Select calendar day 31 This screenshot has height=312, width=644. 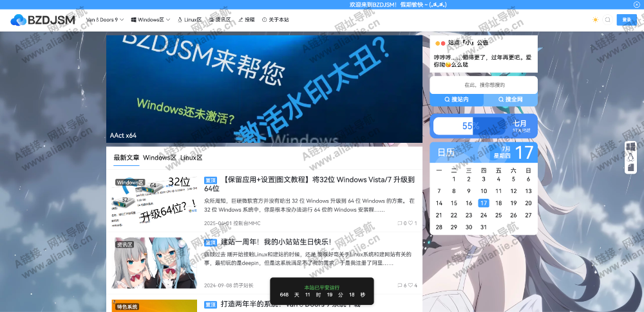pyautogui.click(x=484, y=227)
